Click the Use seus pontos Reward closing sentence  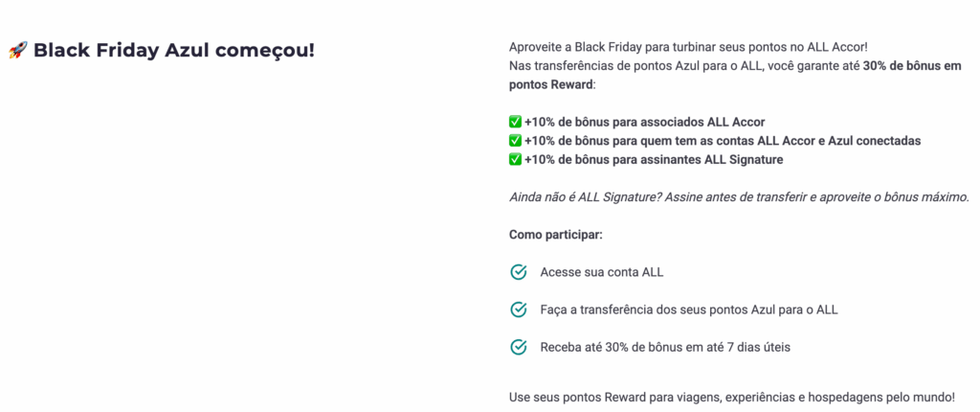click(x=731, y=397)
